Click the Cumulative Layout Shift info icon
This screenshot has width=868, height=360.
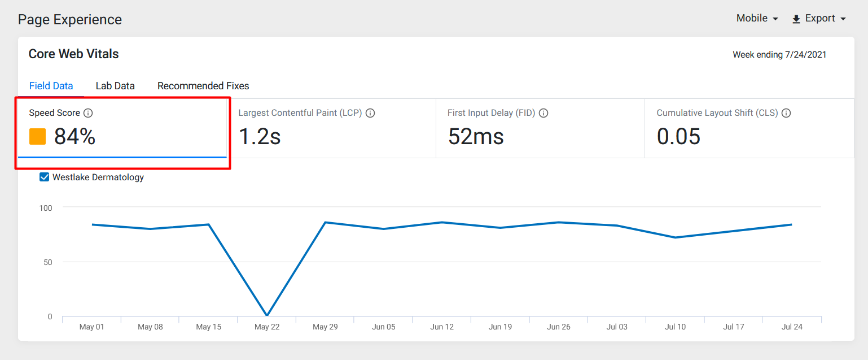(786, 113)
